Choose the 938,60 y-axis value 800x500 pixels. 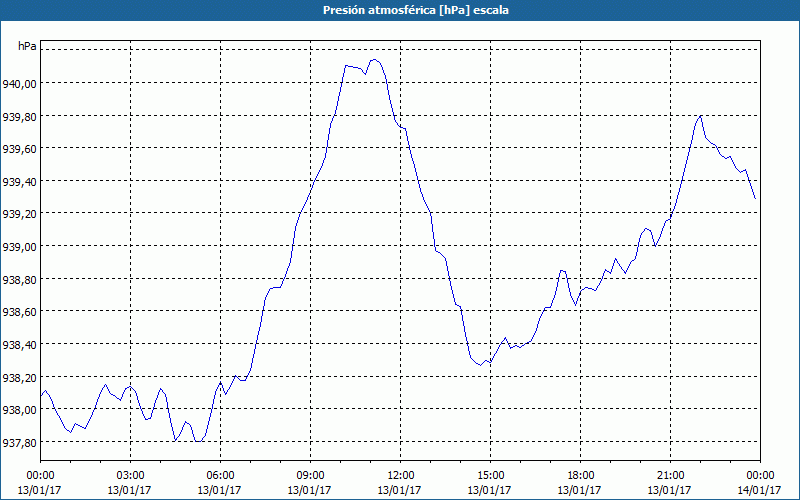[19, 312]
